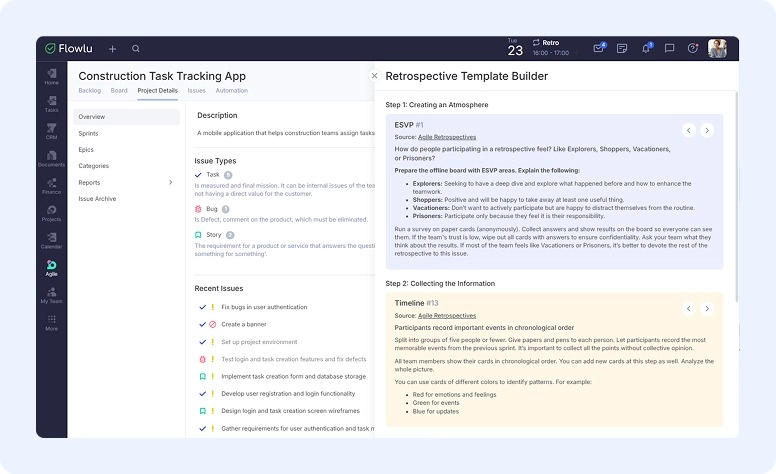Open issue Test login and task creation features
776x474 pixels.
(293, 359)
